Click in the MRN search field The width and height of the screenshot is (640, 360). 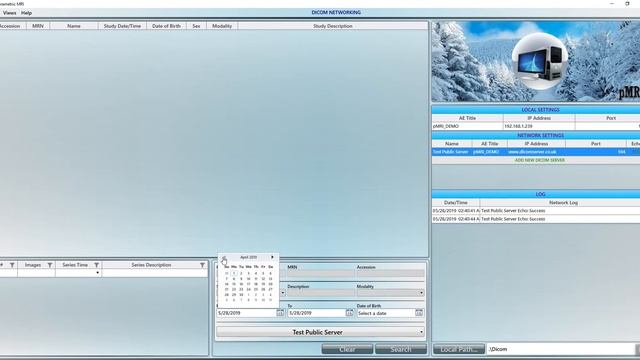coord(320,274)
